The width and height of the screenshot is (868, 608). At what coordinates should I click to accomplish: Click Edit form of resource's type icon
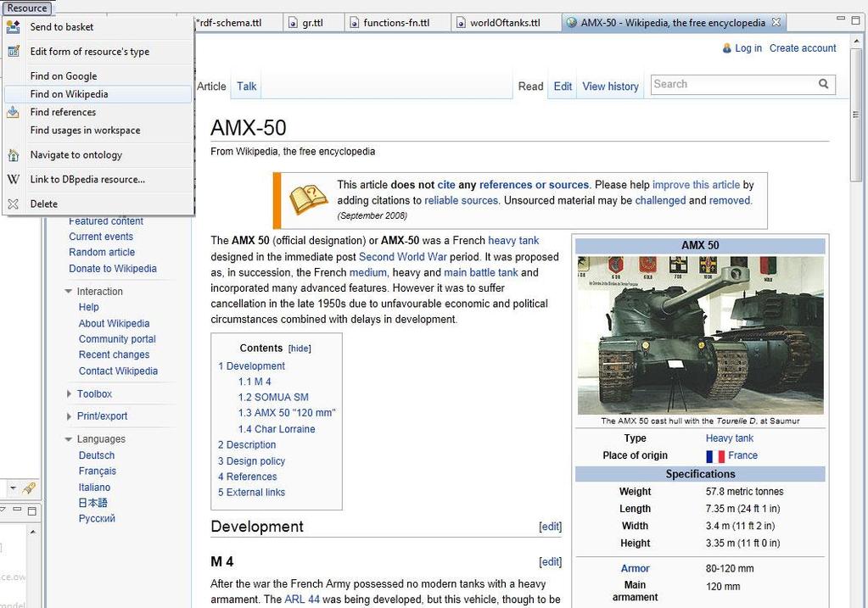[14, 52]
